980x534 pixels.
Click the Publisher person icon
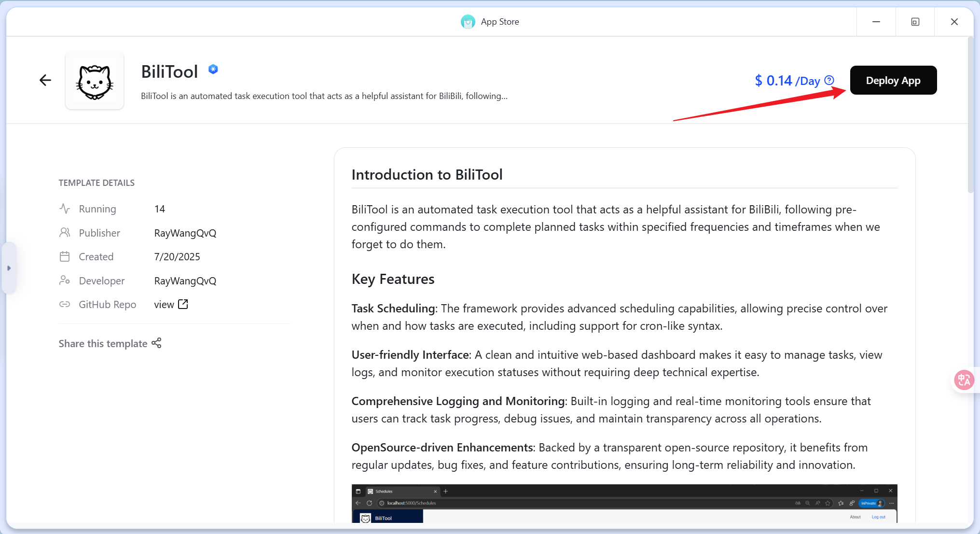[x=65, y=233]
